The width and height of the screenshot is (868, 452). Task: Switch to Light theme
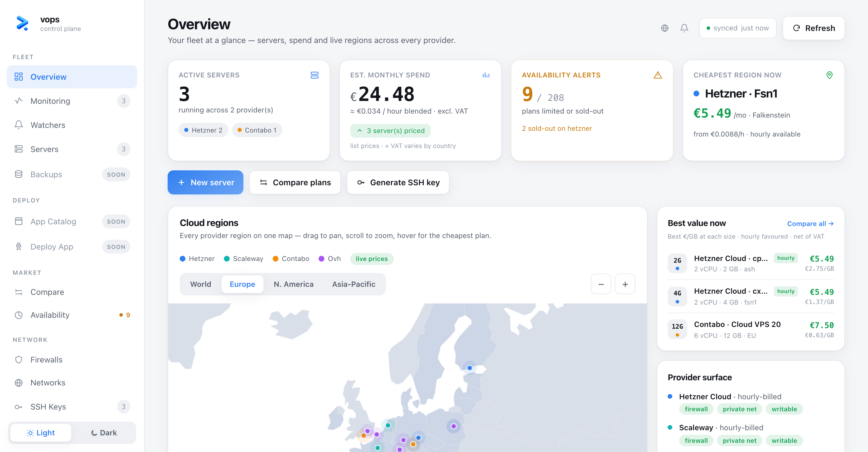click(x=41, y=432)
